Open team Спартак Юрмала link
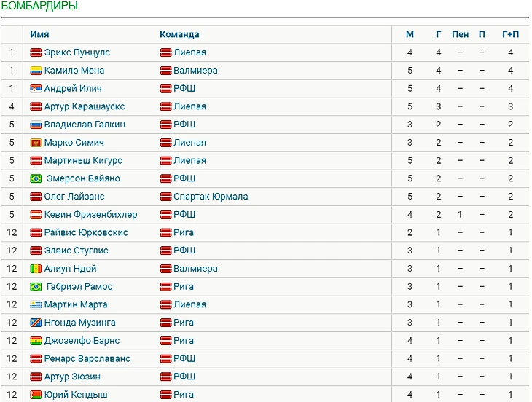 click(211, 197)
